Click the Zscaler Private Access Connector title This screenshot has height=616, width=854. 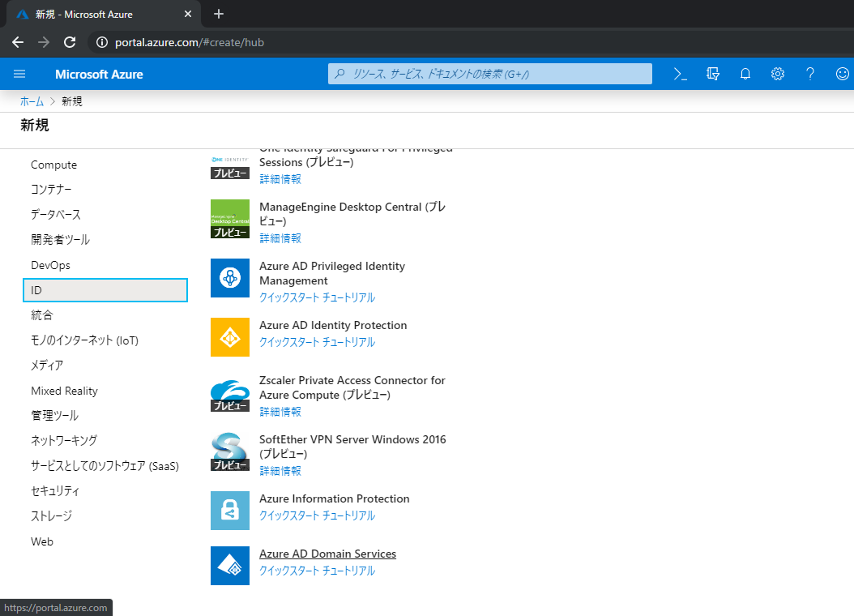click(x=352, y=387)
